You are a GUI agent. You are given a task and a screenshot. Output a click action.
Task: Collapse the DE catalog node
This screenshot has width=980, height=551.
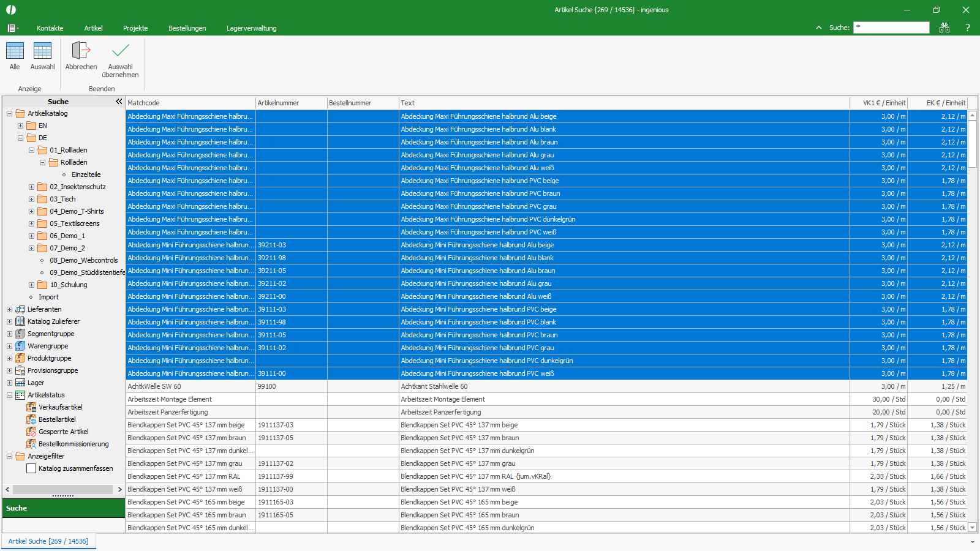(x=20, y=138)
